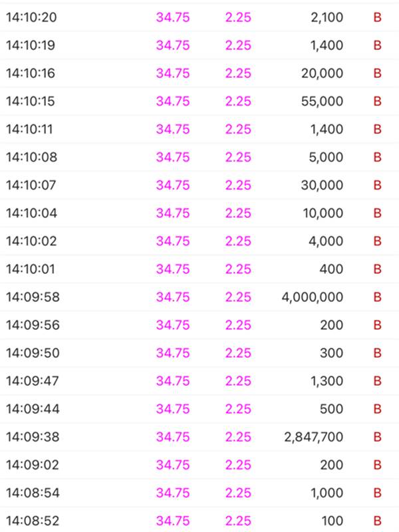Tap the 14:09:56 timestamp
The height and width of the screenshot is (532, 399).
tap(33, 325)
